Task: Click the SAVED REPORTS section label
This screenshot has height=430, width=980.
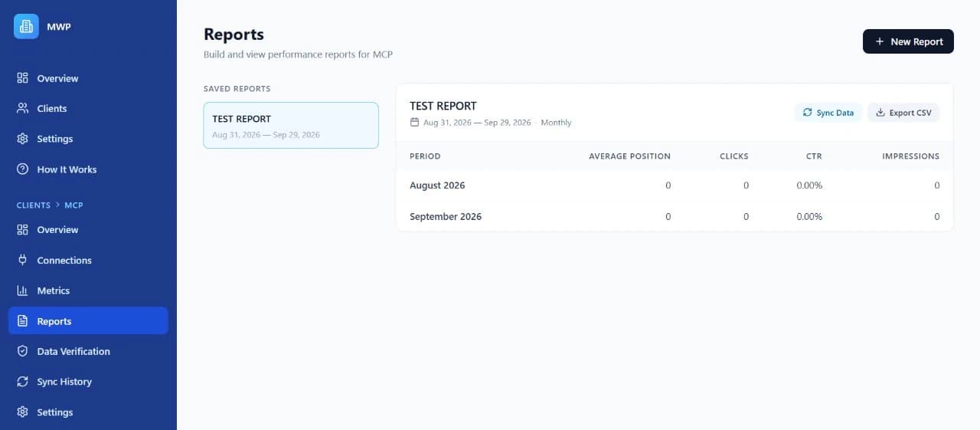Action: pyautogui.click(x=237, y=89)
